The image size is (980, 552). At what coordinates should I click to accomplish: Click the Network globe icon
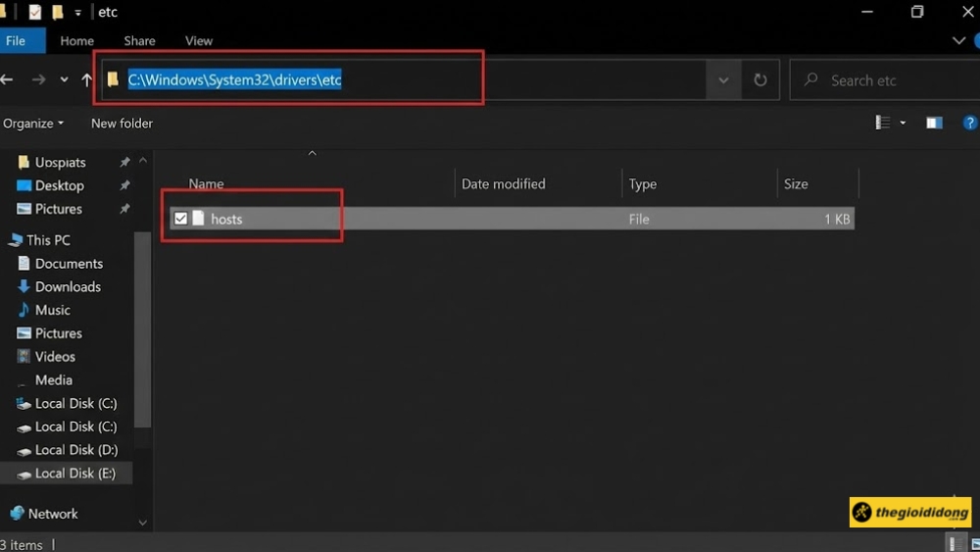tap(17, 513)
